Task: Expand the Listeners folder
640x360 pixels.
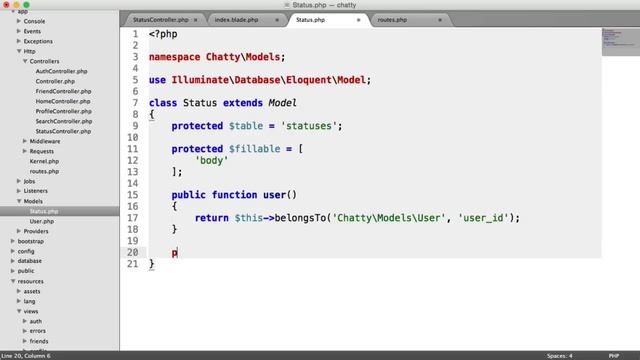Action: click(19, 191)
